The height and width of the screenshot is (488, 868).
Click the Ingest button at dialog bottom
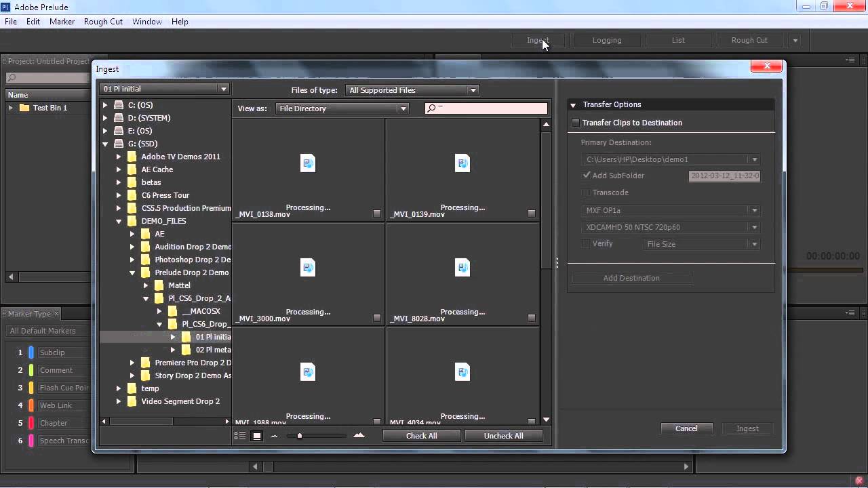(x=748, y=428)
